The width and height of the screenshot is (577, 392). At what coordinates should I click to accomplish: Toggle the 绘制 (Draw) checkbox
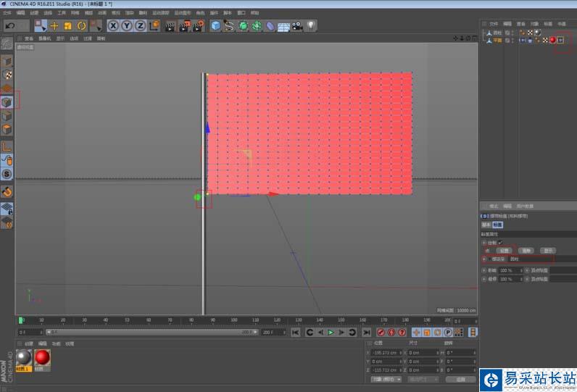pos(500,242)
